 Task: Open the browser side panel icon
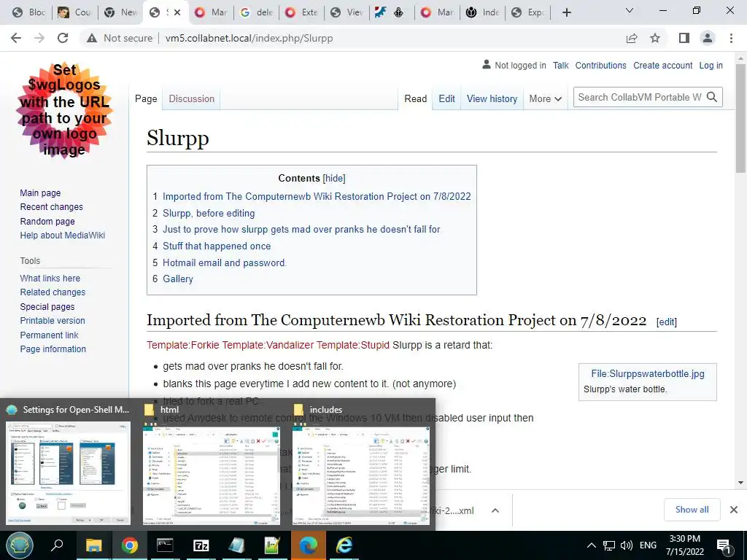tap(684, 38)
